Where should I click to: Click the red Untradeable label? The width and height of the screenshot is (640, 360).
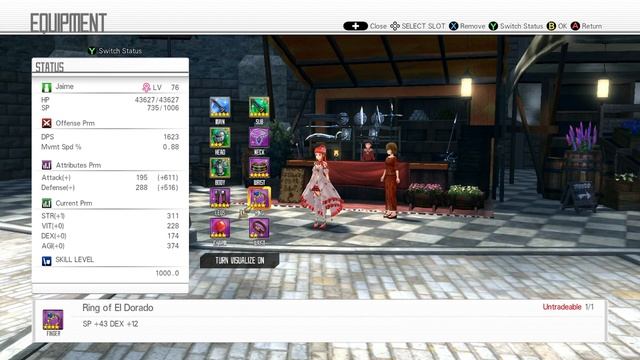point(562,307)
